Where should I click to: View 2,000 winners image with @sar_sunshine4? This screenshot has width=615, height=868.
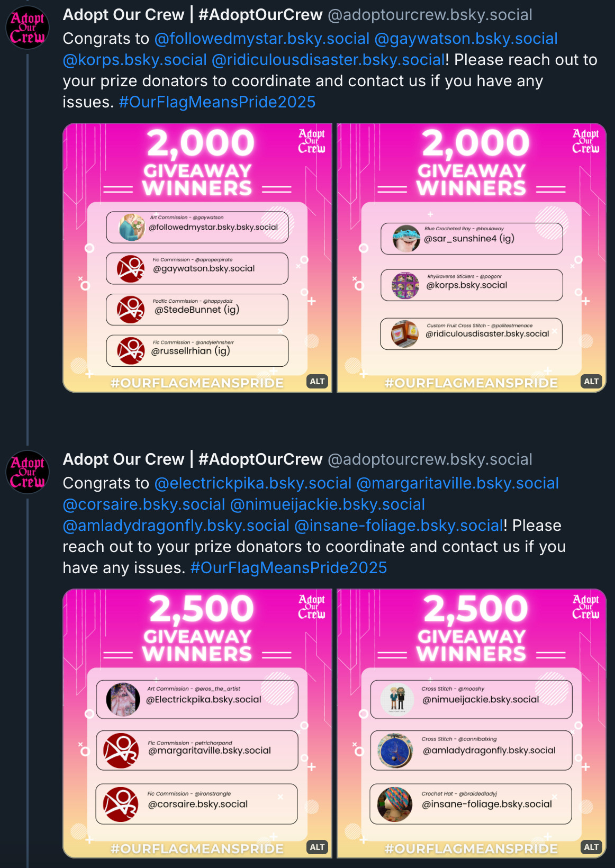coord(472,258)
